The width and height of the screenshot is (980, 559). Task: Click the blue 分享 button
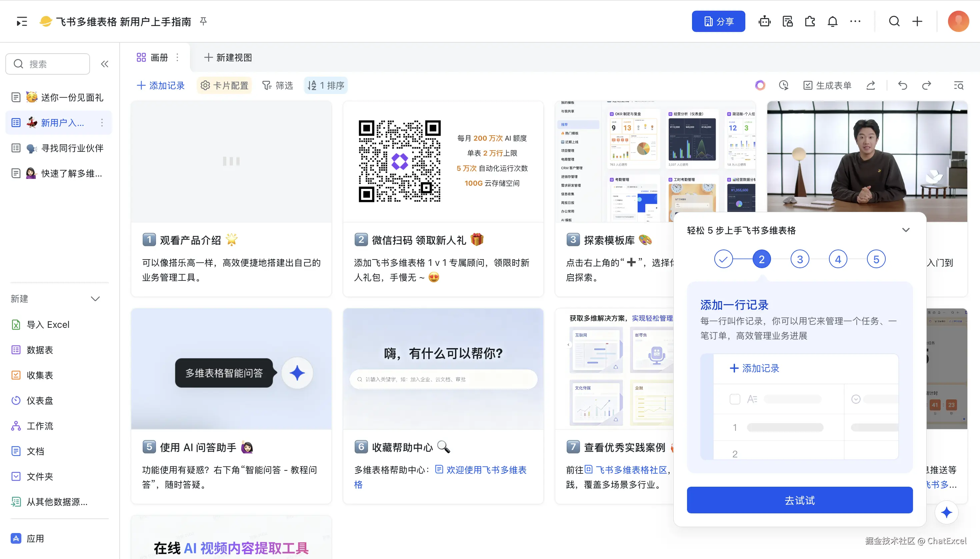(718, 22)
